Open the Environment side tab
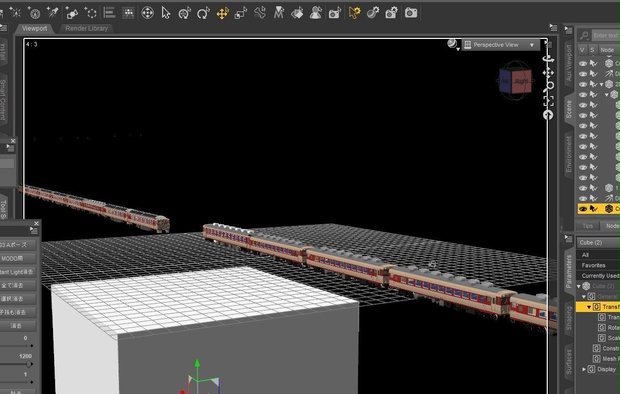This screenshot has width=620, height=394. [569, 154]
